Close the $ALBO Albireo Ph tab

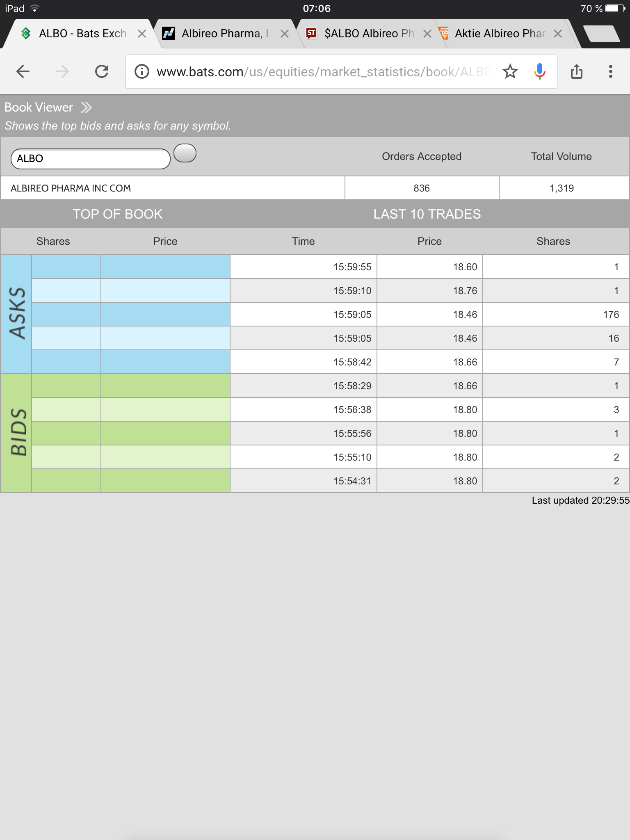tap(427, 34)
